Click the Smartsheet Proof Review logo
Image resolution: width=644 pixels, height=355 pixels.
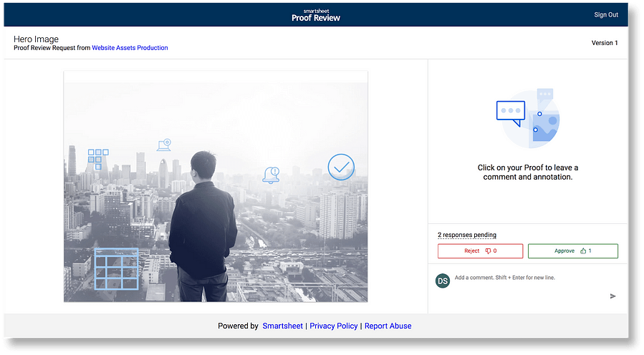tap(316, 15)
